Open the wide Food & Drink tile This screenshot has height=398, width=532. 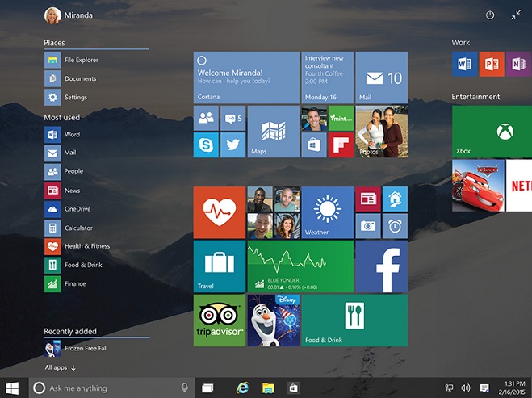354,320
